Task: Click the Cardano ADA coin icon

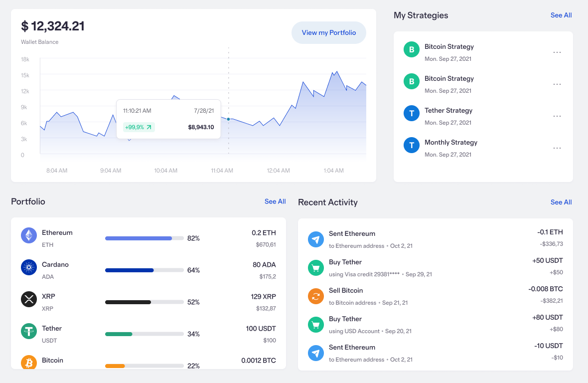Action: 29,267
